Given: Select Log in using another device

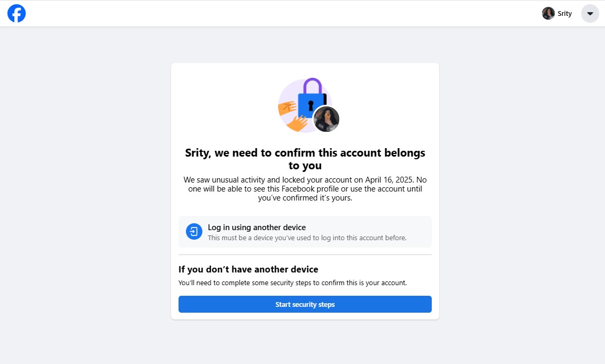Looking at the screenshot, I should pyautogui.click(x=257, y=228).
